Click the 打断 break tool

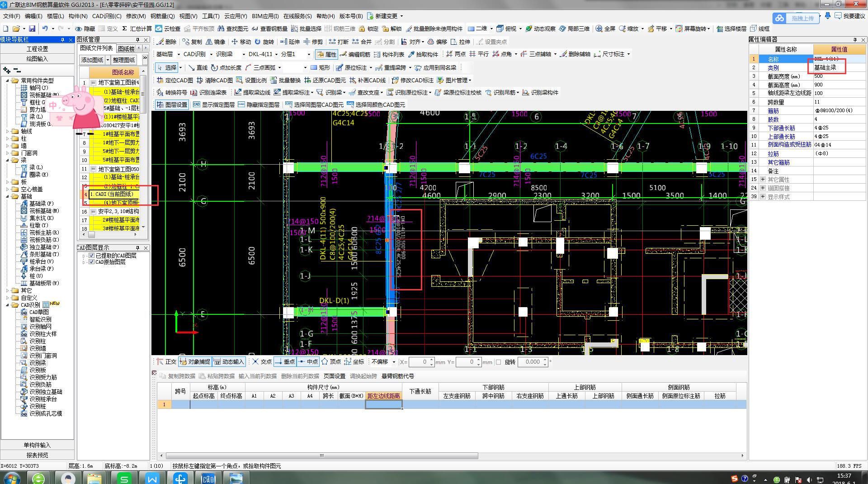pos(339,42)
